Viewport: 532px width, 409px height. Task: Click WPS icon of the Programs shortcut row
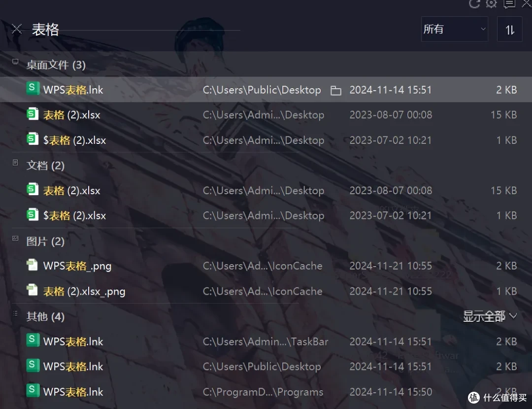pyautogui.click(x=33, y=391)
